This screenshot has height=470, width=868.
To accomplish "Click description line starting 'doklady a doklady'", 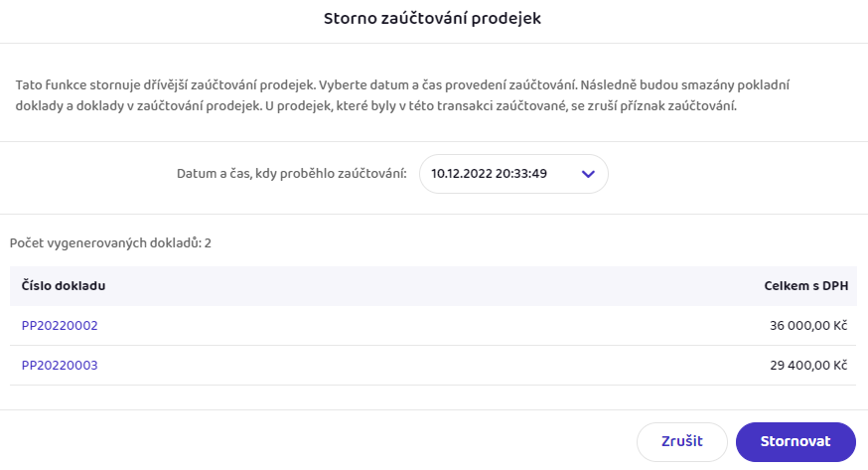I will click(x=375, y=105).
